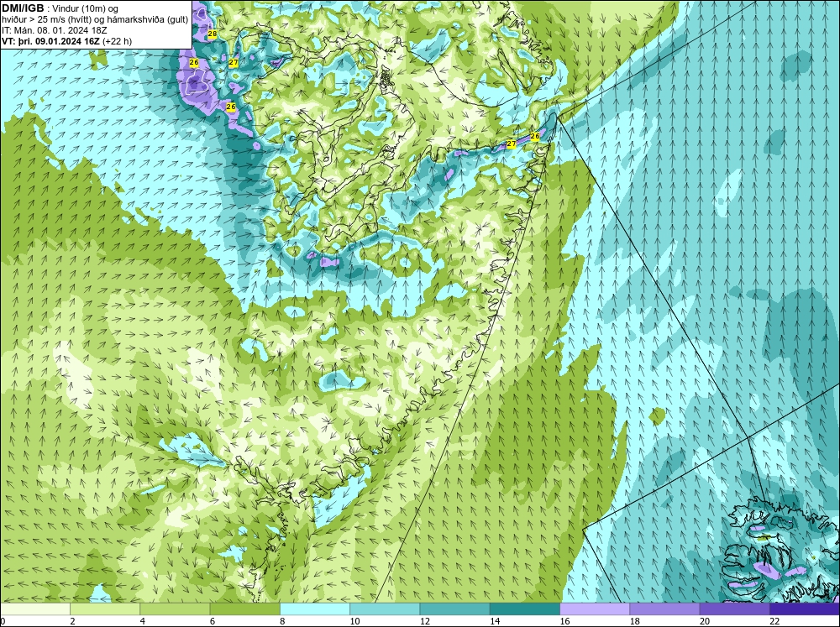The image size is (840, 627).
Task: Select the 6–8 m/s olive green swatch
Action: click(x=244, y=609)
